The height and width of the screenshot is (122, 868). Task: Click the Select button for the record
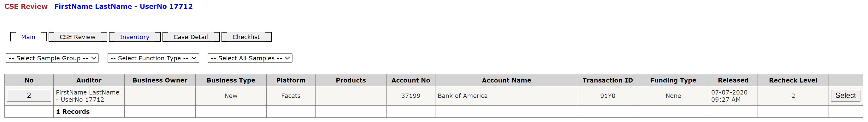click(845, 96)
